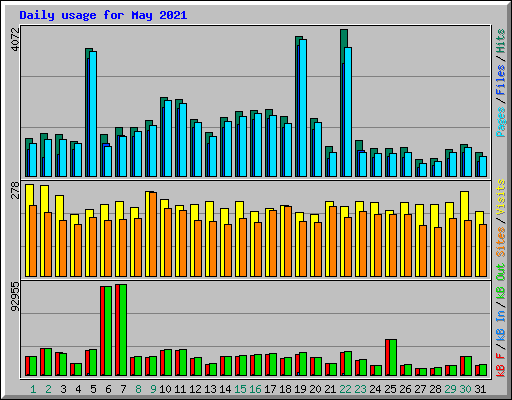
Task: Click the Sites legend label
Action: pos(500,242)
